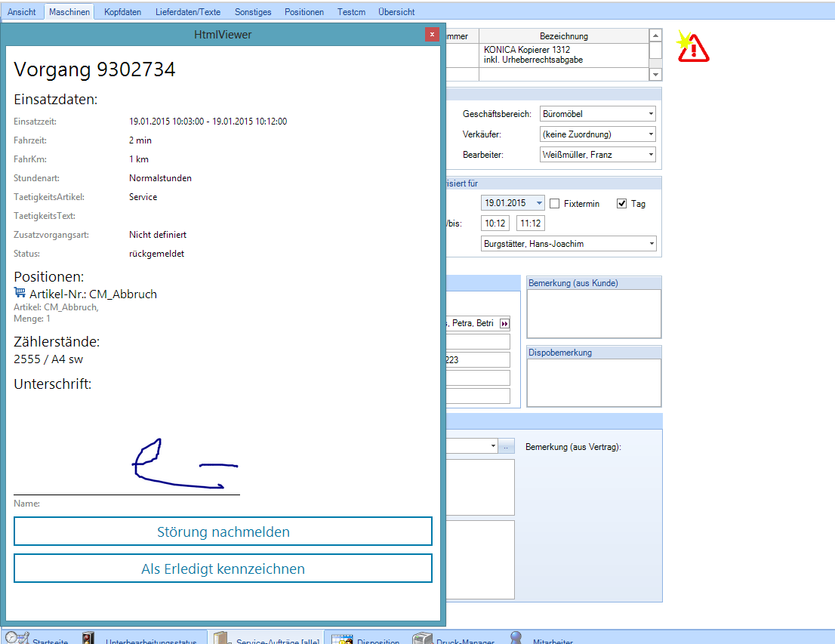
Task: Open the Verkäufer dropdown list
Action: pos(650,134)
